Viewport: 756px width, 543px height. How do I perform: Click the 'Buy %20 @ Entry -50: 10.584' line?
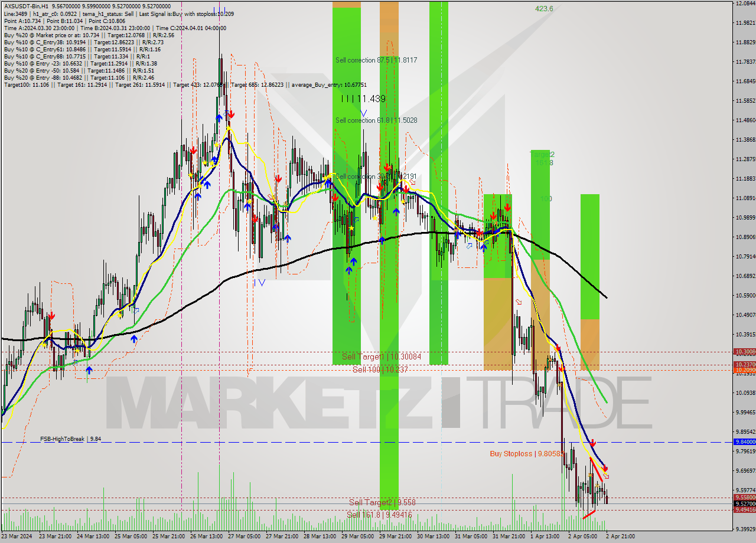79,70
